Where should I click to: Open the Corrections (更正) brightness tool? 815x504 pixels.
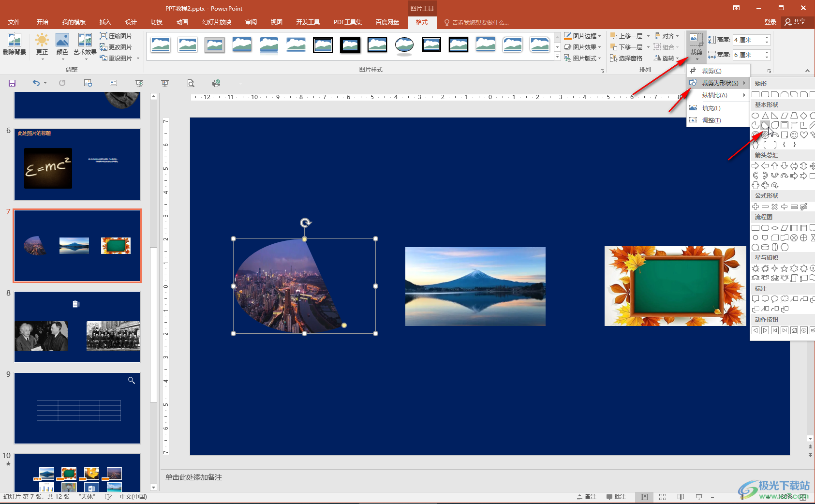pyautogui.click(x=42, y=46)
